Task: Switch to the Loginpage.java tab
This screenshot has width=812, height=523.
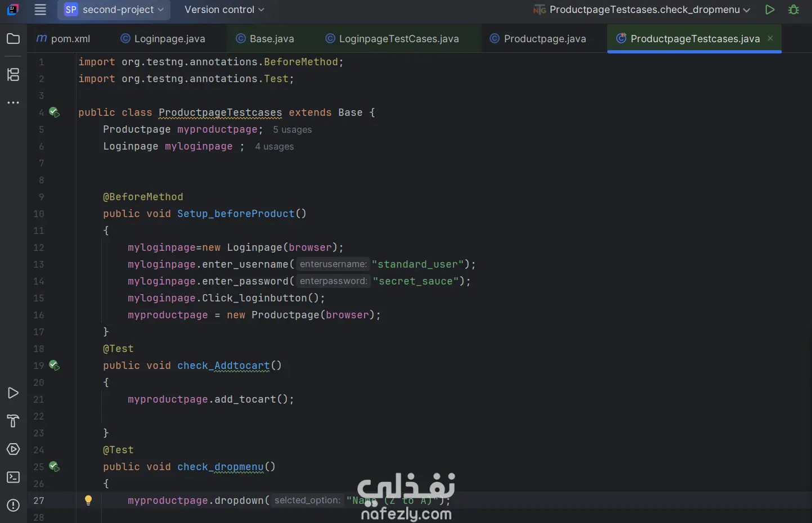Action: pyautogui.click(x=163, y=39)
